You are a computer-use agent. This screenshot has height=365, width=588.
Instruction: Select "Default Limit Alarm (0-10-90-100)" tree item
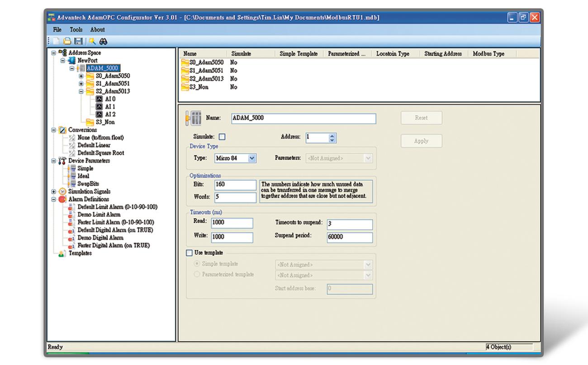[118, 207]
